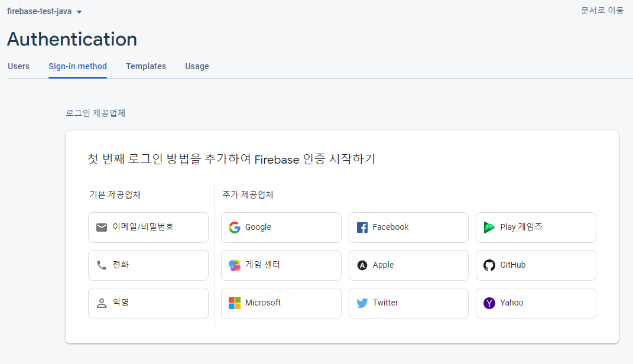Click the Facebook logo icon

click(x=362, y=227)
